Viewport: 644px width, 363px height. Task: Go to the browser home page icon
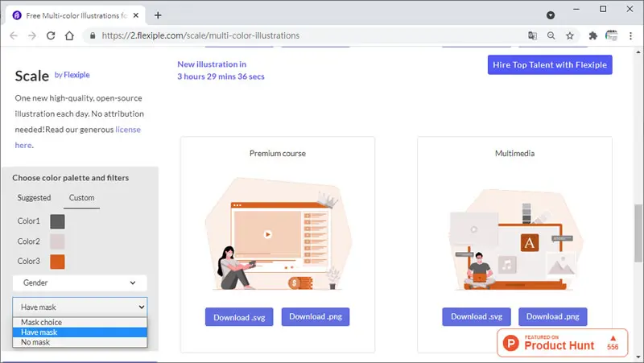(x=69, y=35)
